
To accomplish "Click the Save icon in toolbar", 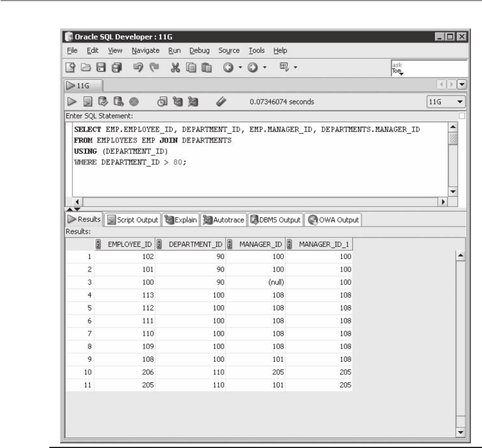I will point(101,67).
